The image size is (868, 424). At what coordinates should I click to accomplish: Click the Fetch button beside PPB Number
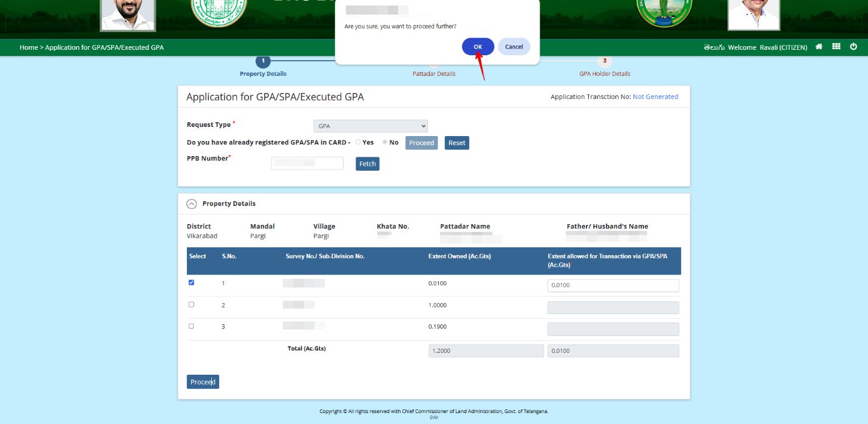coord(367,163)
